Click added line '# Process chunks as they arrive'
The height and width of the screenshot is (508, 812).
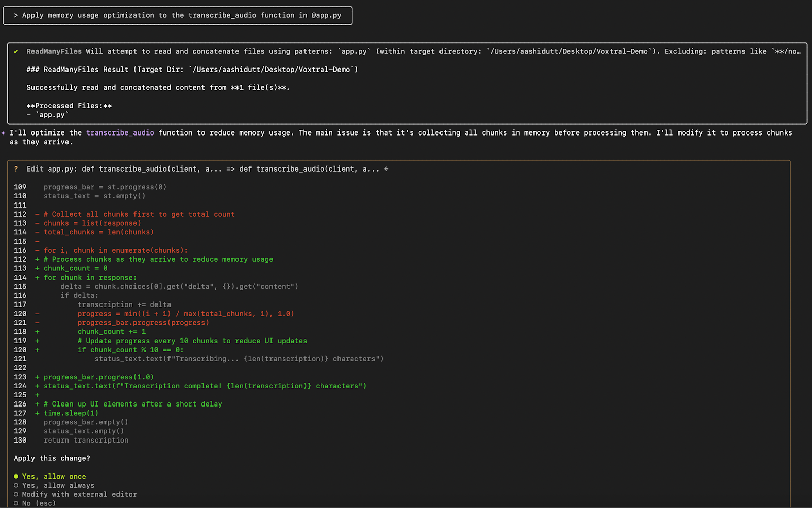tap(158, 259)
